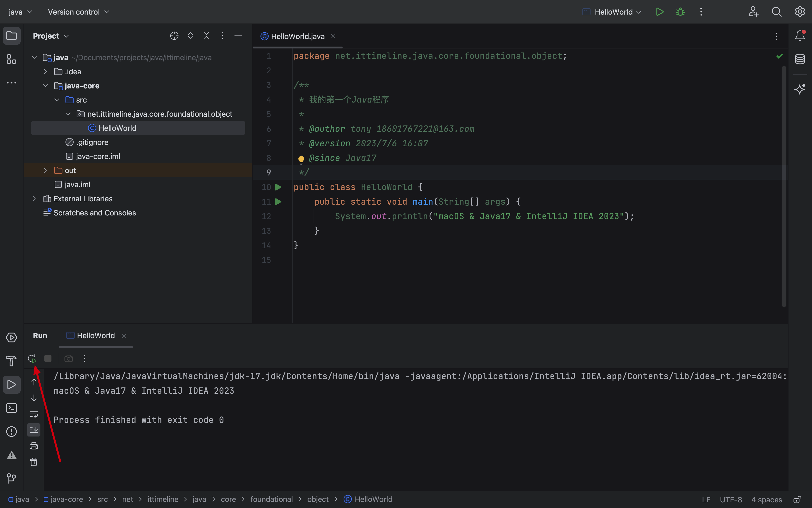The image size is (812, 508).
Task: Clear console output trash icon
Action: coord(34,462)
